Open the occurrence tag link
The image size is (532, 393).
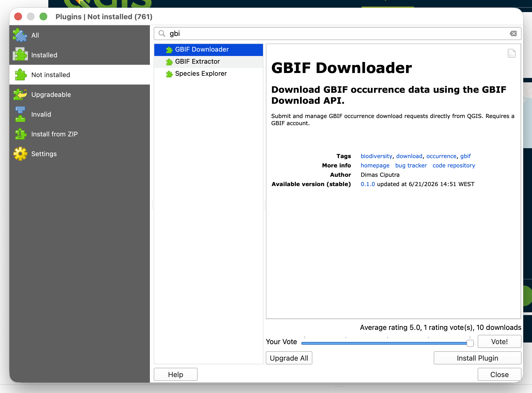pos(441,156)
